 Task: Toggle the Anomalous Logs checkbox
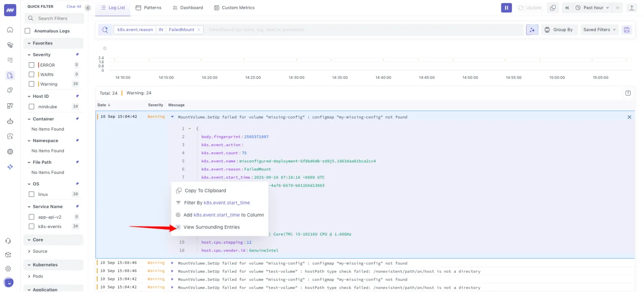tap(27, 31)
